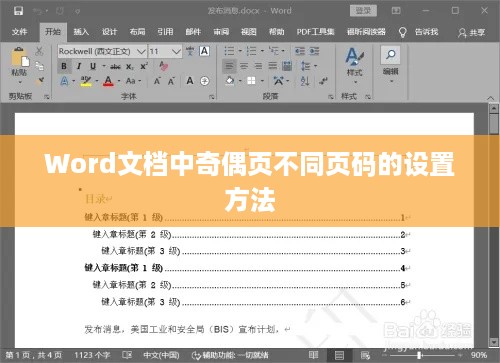The image size is (500, 363).
Task: Click the Decrease Indent icon
Action: [300, 51]
